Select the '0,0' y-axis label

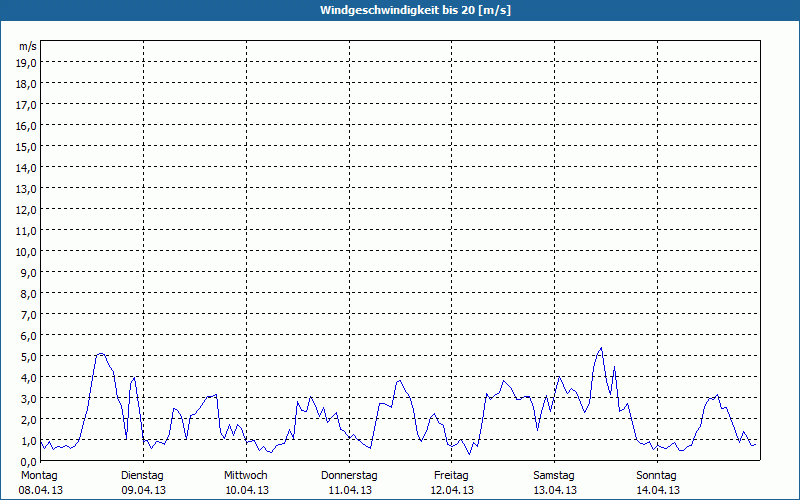coord(29,462)
